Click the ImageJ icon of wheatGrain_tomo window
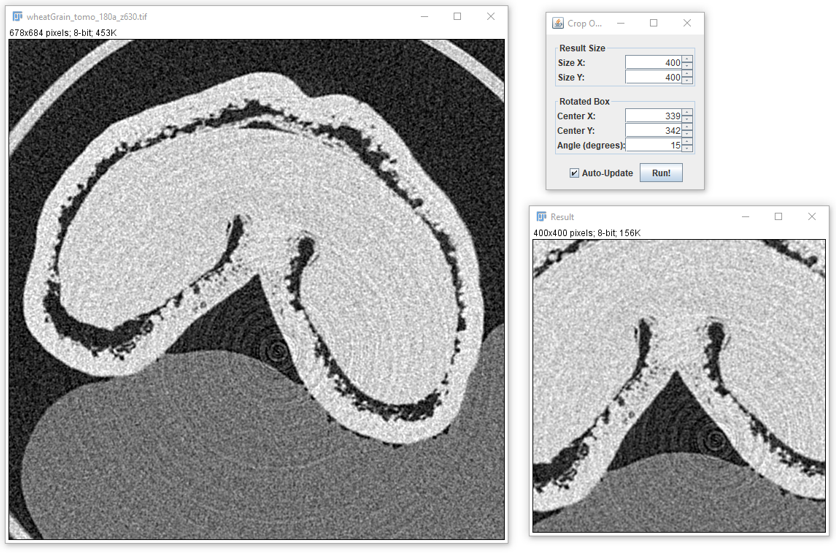The height and width of the screenshot is (558, 836). 17,17
